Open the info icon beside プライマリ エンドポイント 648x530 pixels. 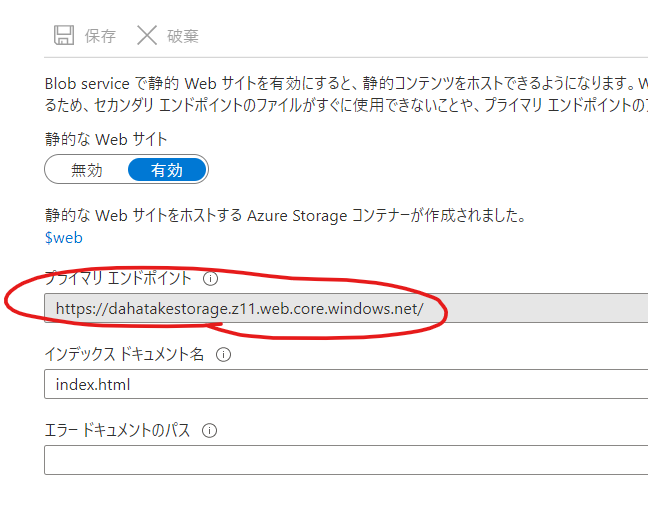210,278
